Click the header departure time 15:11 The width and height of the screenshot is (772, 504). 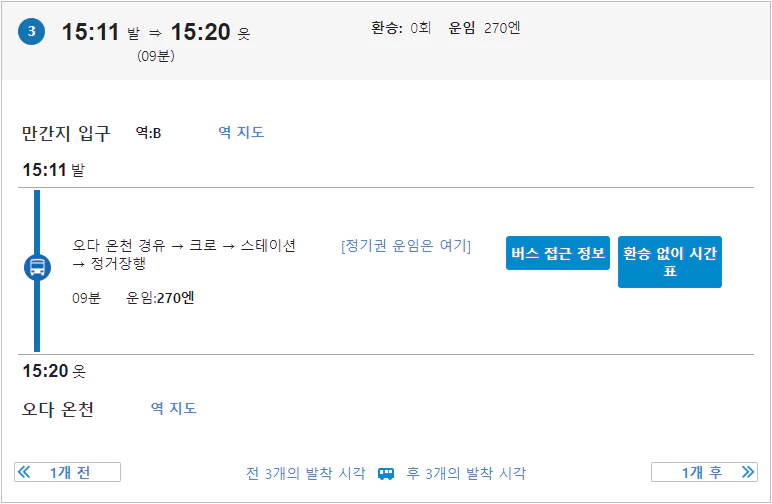pos(91,32)
